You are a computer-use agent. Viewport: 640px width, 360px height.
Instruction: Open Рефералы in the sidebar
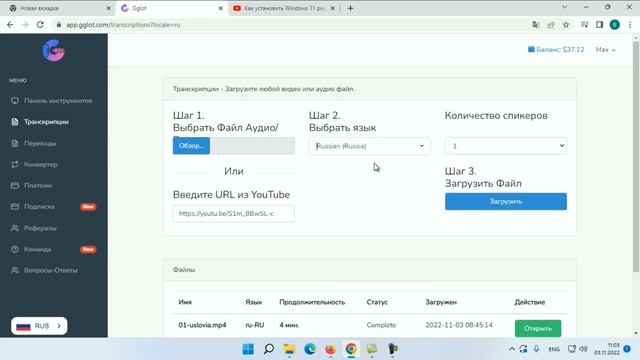(40, 228)
